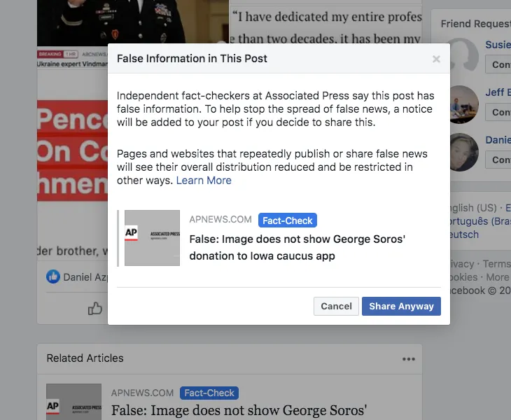
Task: Open AP thumbnail in dialog fact-check card
Action: pos(152,238)
